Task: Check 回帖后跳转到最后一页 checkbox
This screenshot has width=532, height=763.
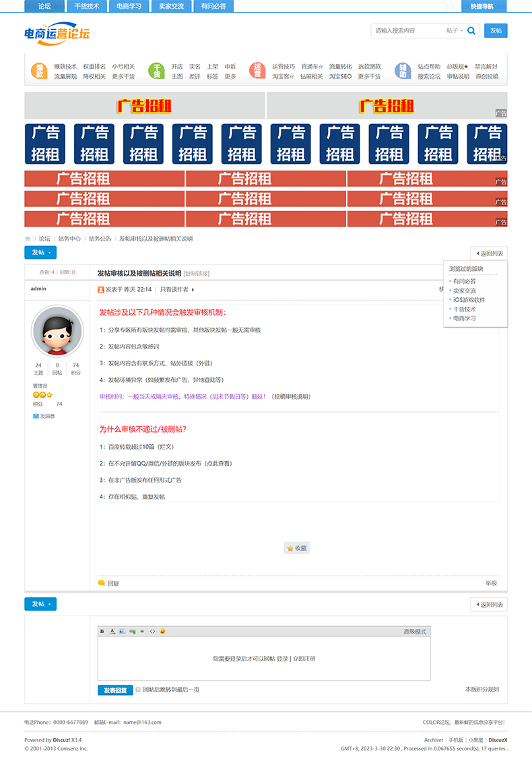Action: pos(138,690)
